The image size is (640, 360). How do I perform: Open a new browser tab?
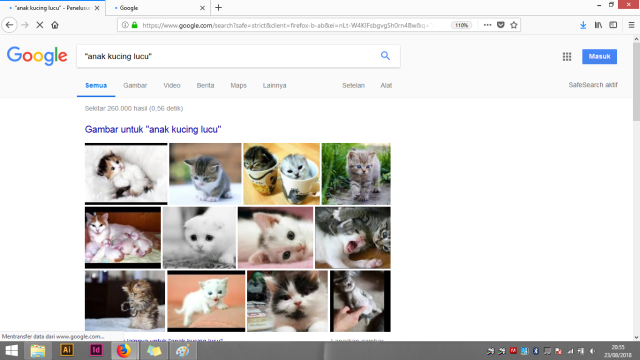tap(218, 7)
